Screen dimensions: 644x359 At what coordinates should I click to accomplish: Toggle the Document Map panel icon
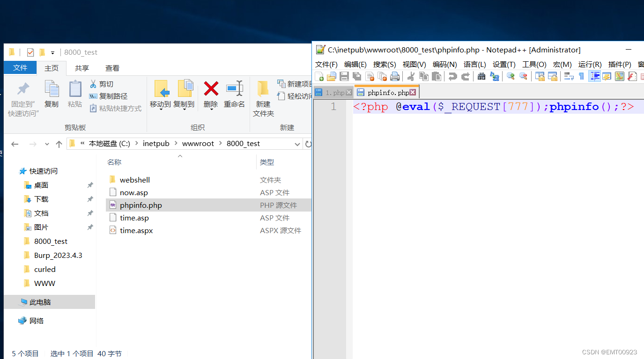[x=620, y=76]
